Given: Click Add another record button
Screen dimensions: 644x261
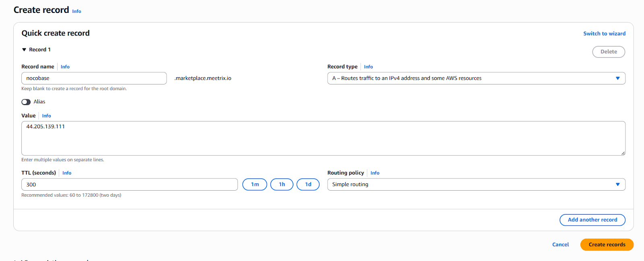Looking at the screenshot, I should click(592, 220).
